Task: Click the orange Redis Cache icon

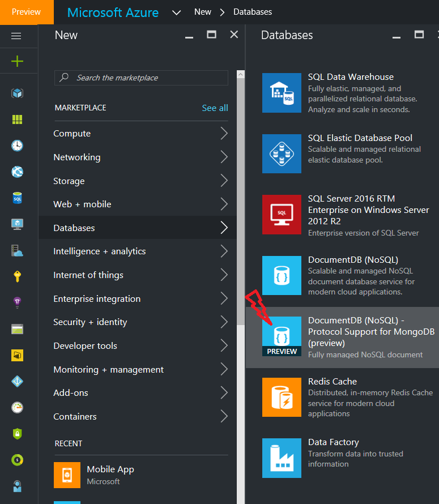Action: coord(282,397)
